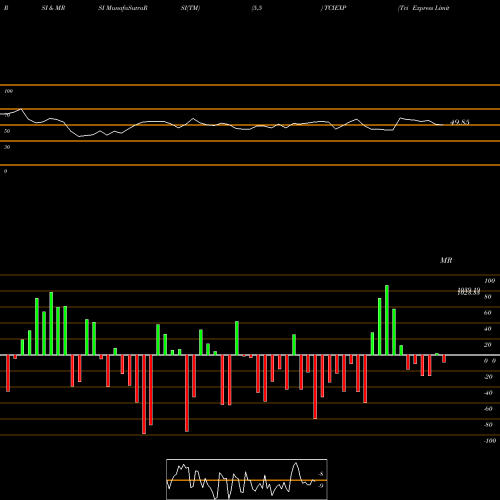Open the mini oscillator thumbnail chart at bottom
This screenshot has width=500, height=500.
click(247, 479)
